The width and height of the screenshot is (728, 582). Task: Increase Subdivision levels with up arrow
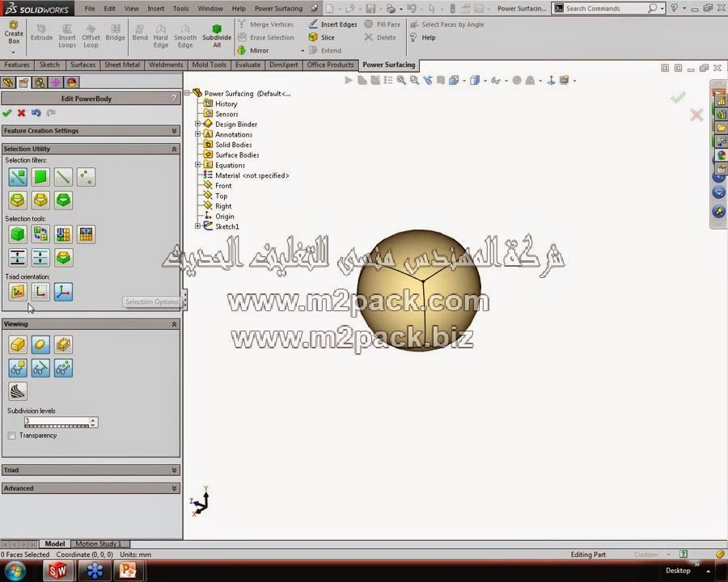(93, 420)
